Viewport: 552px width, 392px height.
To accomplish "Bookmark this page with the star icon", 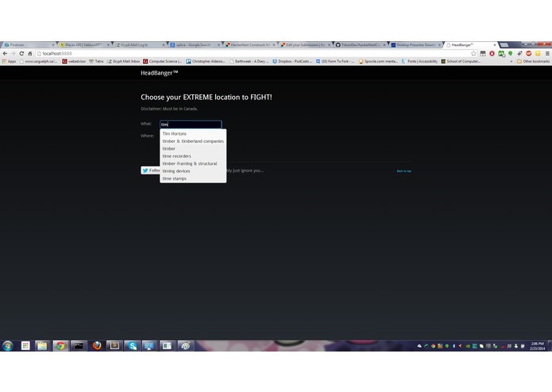I will click(x=473, y=53).
